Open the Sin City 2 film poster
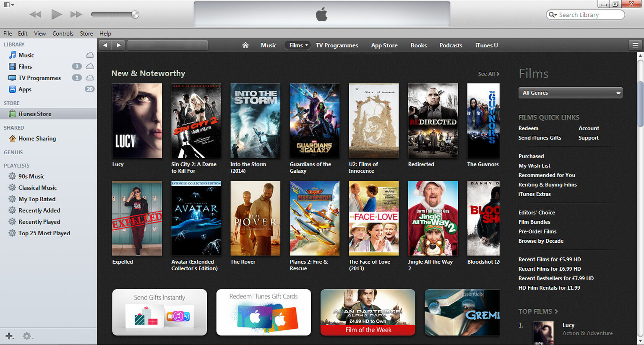644x345 pixels. point(196,121)
